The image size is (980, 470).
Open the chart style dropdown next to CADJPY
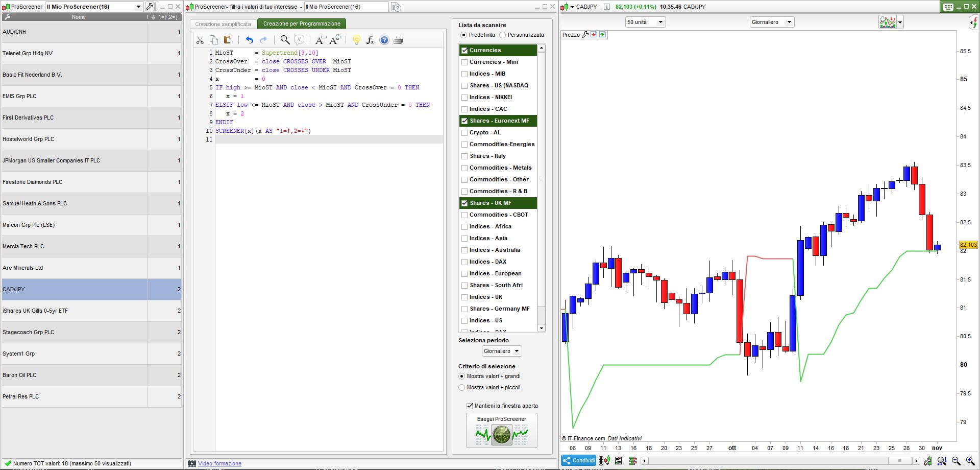[x=572, y=7]
